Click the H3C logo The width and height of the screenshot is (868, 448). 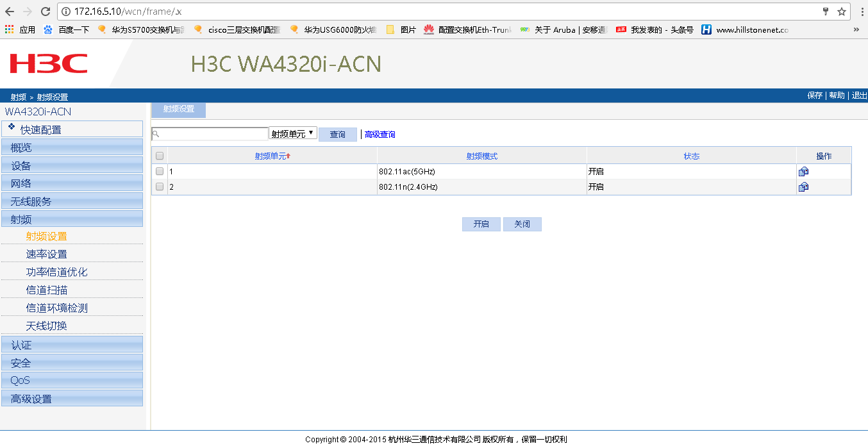pos(49,63)
